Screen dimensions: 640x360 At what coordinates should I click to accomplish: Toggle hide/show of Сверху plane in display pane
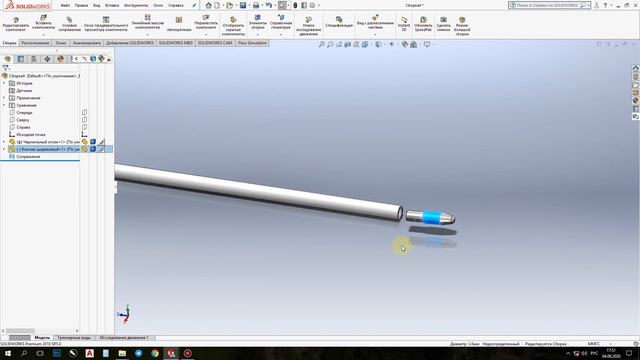pos(84,120)
